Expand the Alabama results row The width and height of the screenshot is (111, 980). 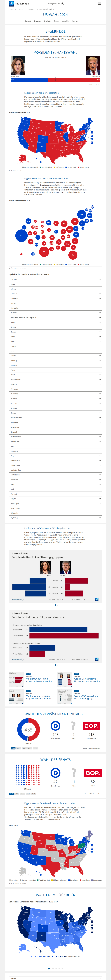(55, 279)
